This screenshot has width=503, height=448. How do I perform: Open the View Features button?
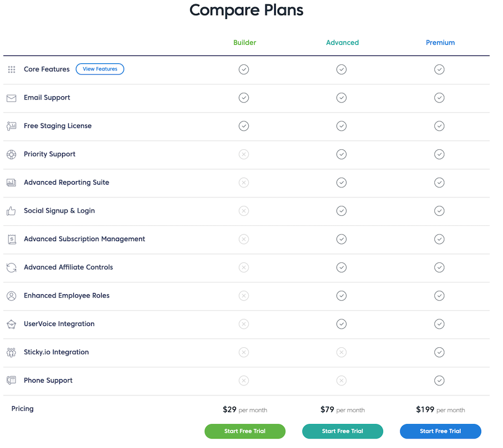click(100, 69)
